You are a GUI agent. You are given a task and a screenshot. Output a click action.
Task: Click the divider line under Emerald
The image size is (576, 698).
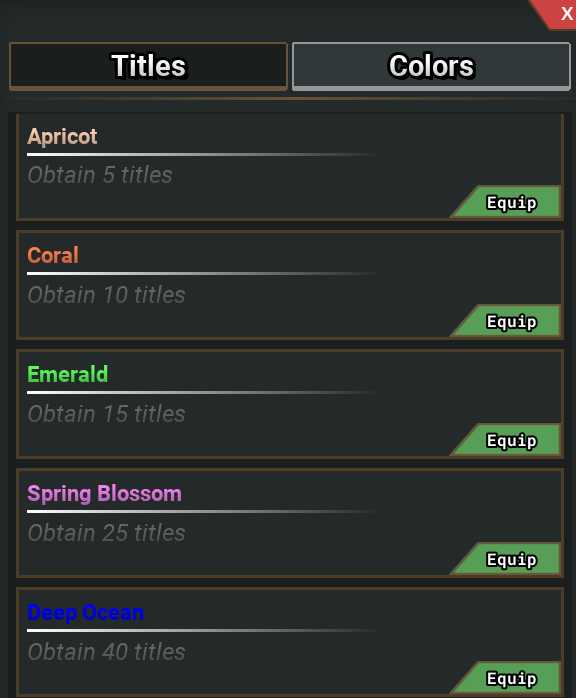click(201, 393)
